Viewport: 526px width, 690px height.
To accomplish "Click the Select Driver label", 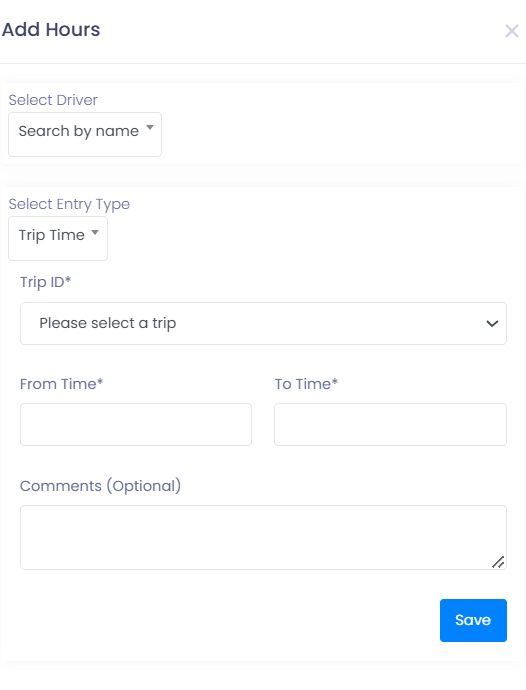I will [53, 100].
